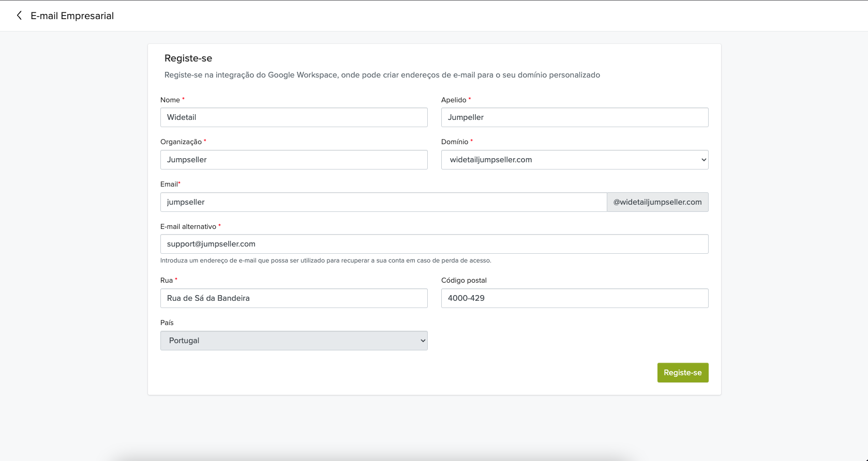The height and width of the screenshot is (461, 868).
Task: Click the Apelido field containing Jumpeller
Action: 574,117
